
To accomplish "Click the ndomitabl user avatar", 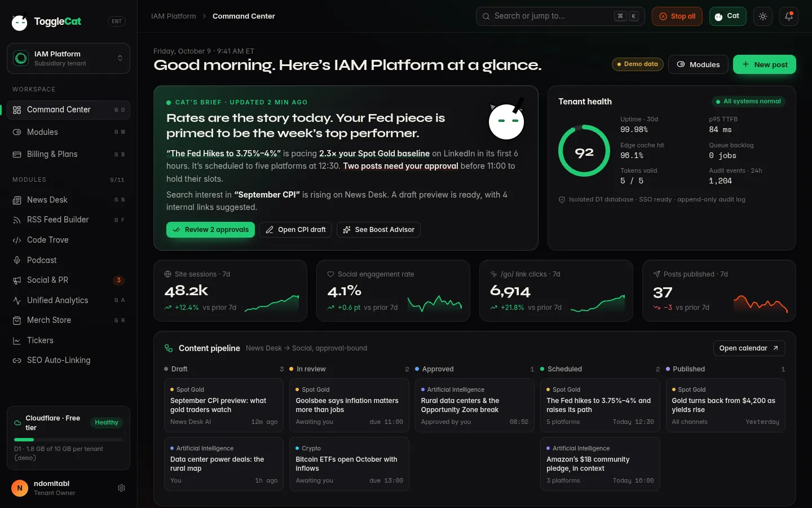I will coord(20,488).
